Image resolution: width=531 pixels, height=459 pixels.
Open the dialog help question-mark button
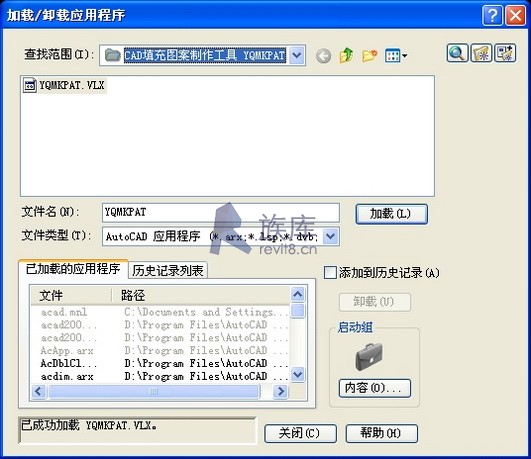click(492, 15)
